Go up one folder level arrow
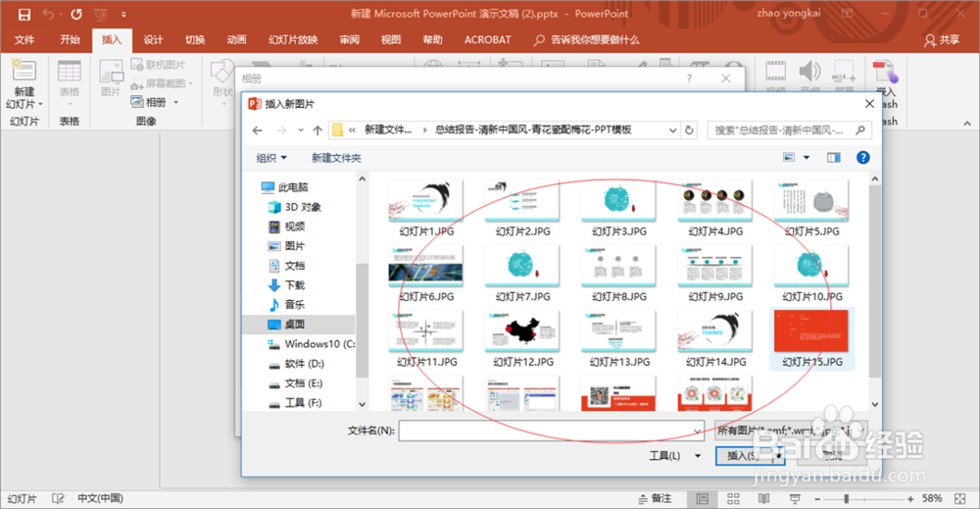 tap(318, 130)
